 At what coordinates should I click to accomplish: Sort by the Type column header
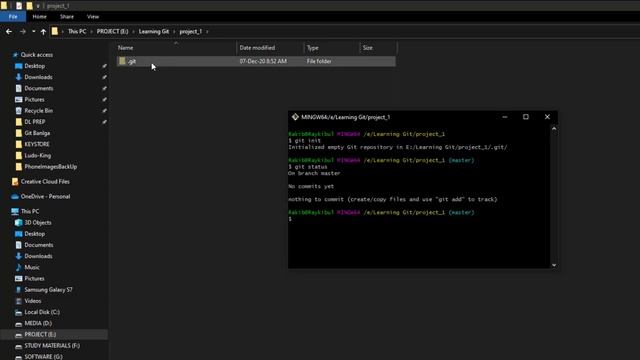331,48
